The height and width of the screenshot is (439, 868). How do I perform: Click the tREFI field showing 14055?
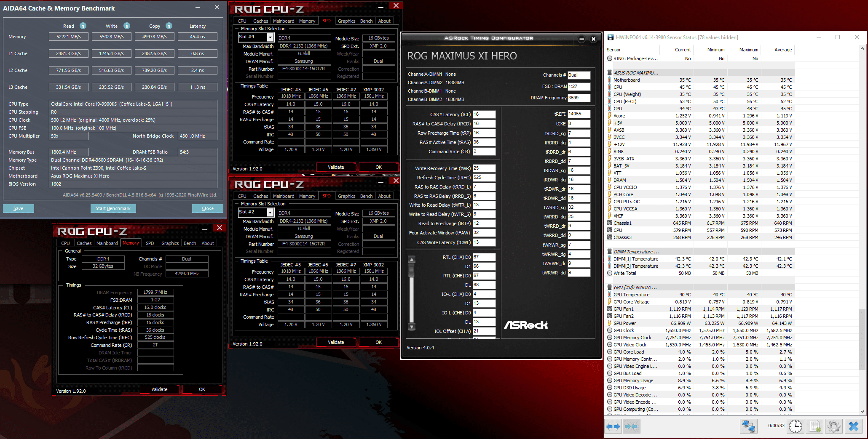(x=579, y=114)
